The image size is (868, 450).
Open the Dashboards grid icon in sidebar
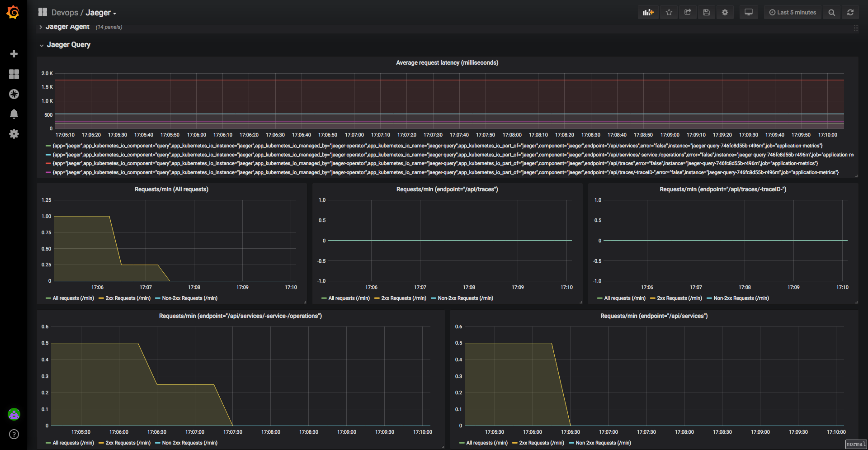click(x=14, y=74)
